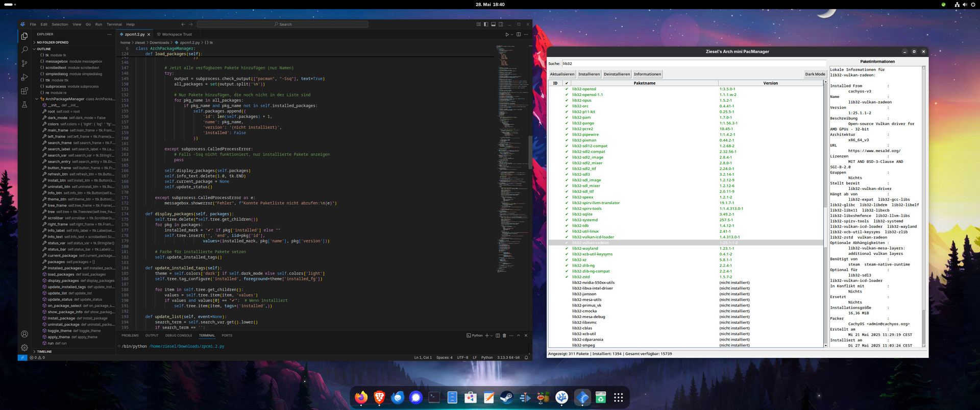980x410 pixels.
Task: Switch to the PROBLEMS panel tab
Action: (x=130, y=335)
